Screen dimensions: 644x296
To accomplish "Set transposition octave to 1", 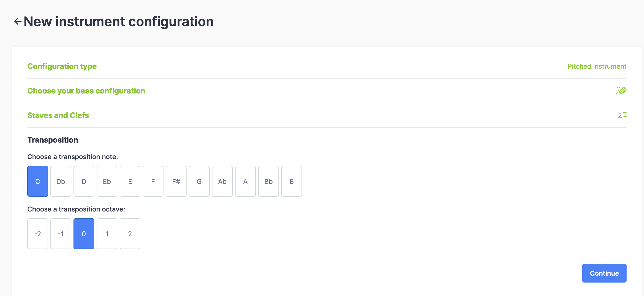I will point(107,233).
